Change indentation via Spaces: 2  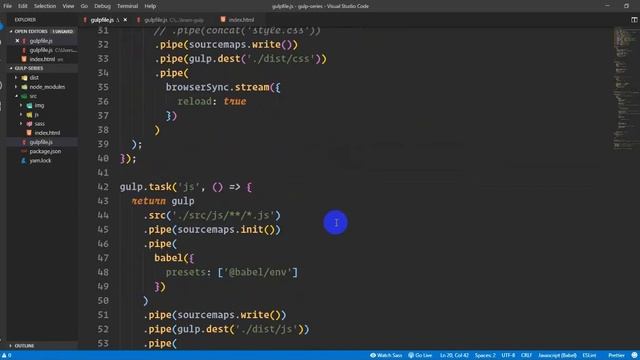point(485,356)
